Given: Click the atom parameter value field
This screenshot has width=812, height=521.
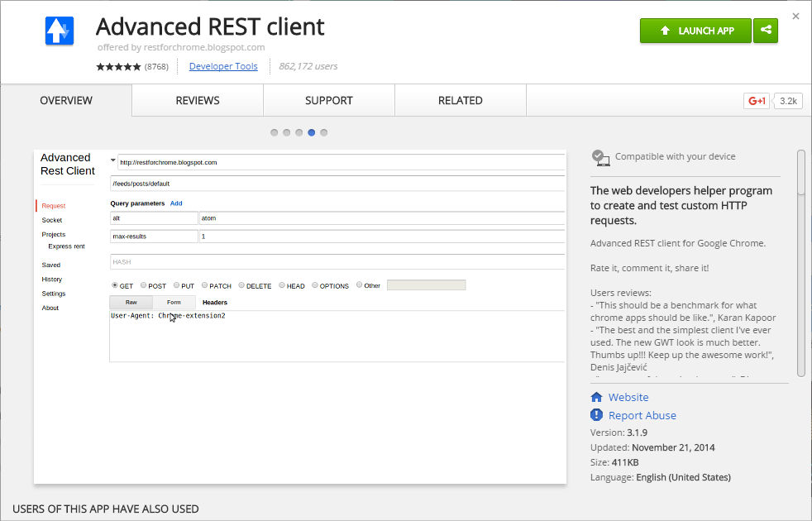Looking at the screenshot, I should pos(382,218).
